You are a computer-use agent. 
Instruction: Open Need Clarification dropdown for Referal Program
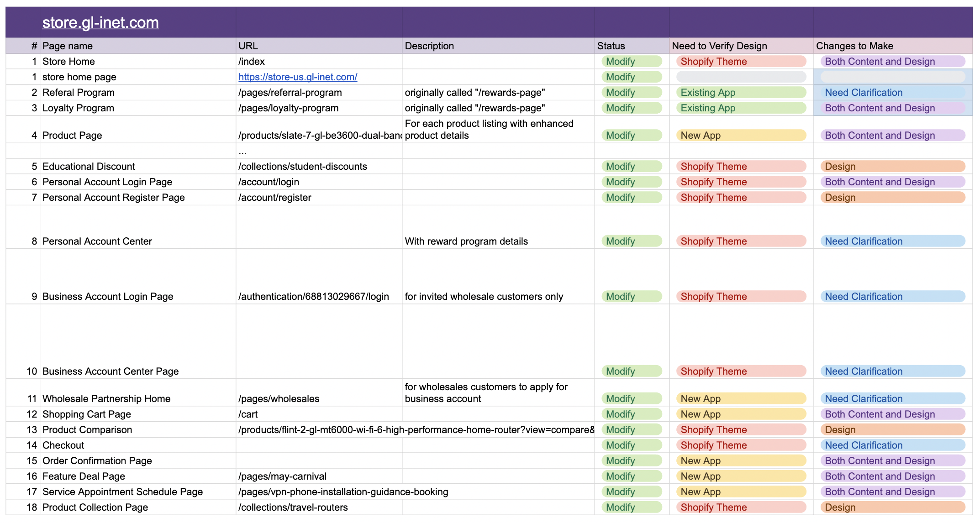pyautogui.click(x=893, y=93)
